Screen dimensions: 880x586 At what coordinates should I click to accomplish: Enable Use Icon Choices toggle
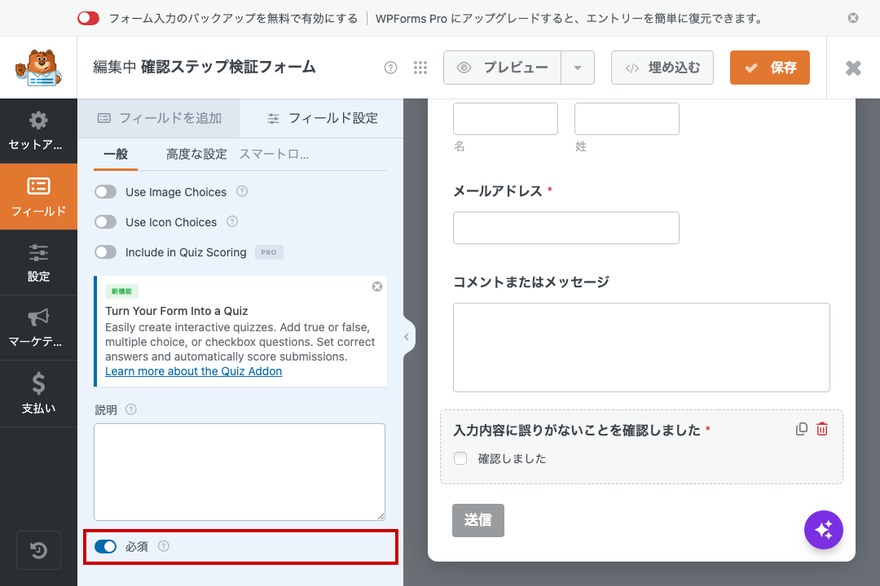tap(106, 222)
